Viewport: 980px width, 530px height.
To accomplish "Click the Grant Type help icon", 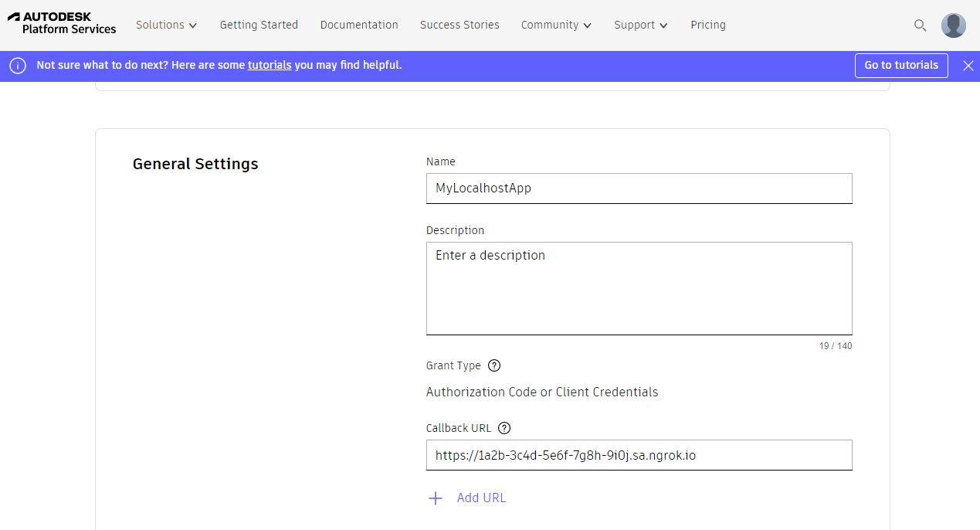I will point(494,365).
